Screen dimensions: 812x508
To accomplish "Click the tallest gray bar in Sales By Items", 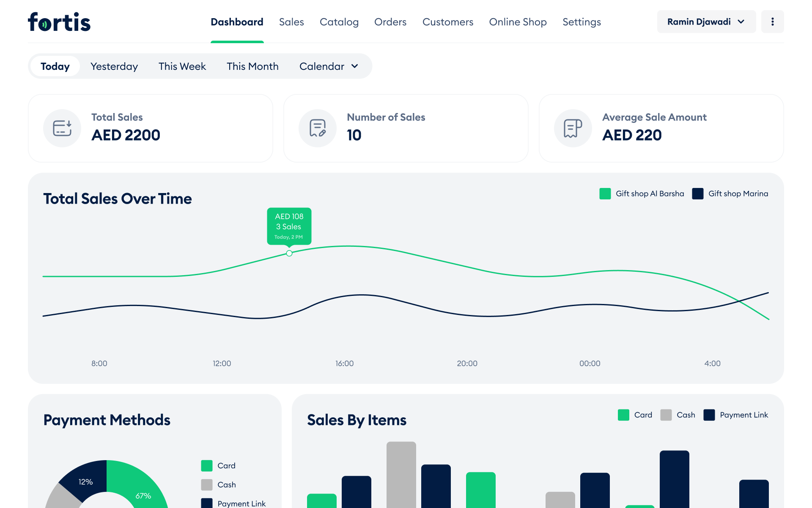I will point(401,475).
